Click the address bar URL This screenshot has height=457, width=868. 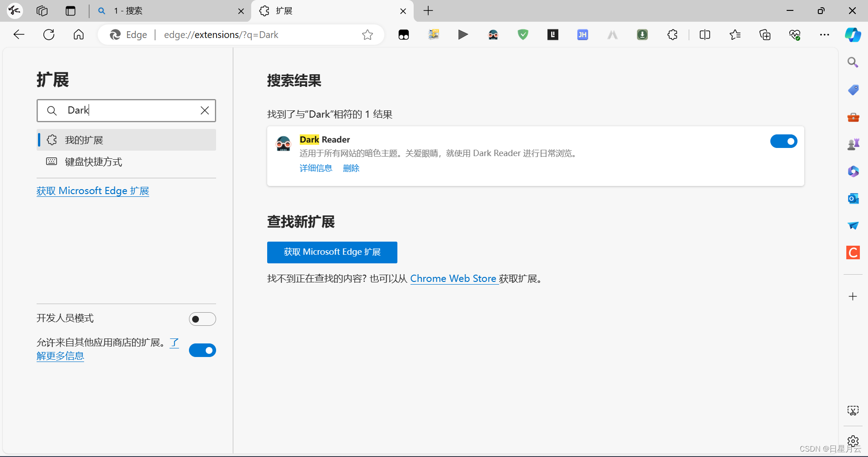pos(221,35)
